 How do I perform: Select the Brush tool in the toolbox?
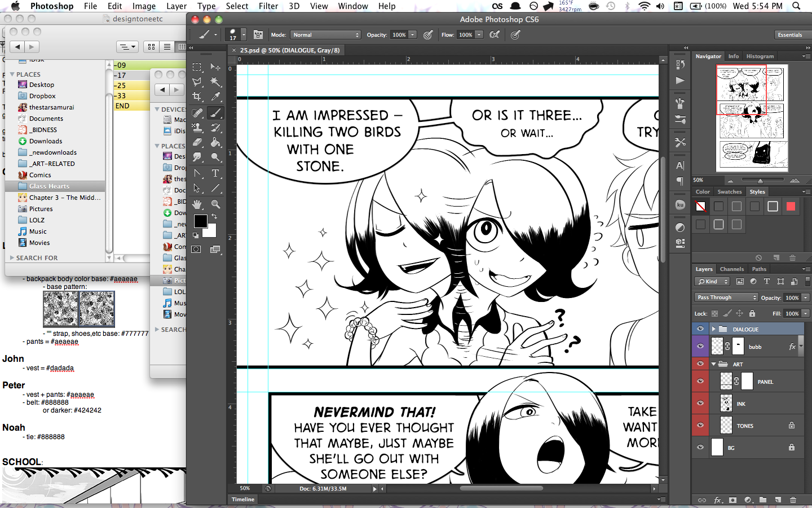(x=215, y=113)
